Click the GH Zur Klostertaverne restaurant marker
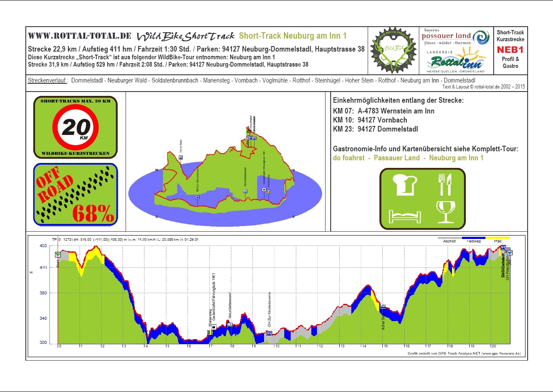The image size is (553, 392). tap(269, 333)
